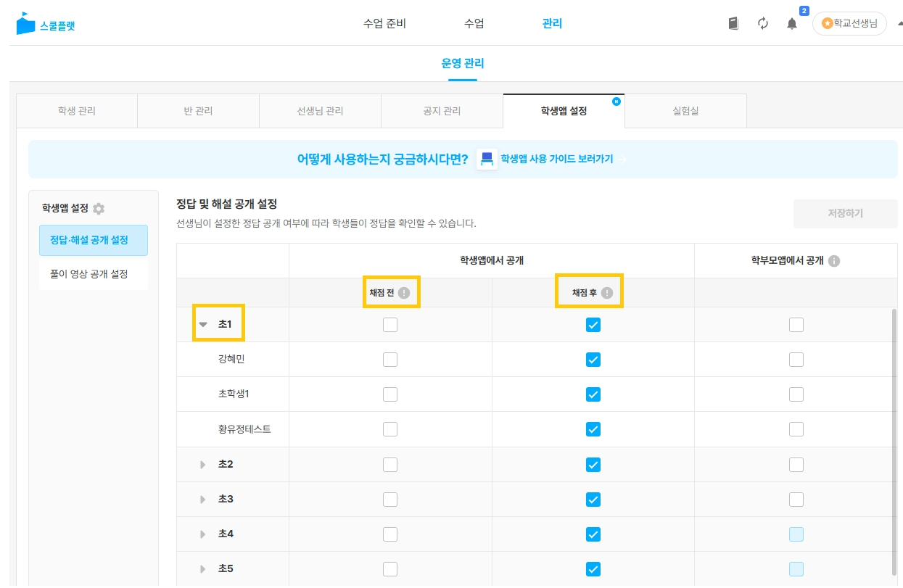Check 학부모앱 box for 초4
903x588 pixels.
click(x=796, y=534)
